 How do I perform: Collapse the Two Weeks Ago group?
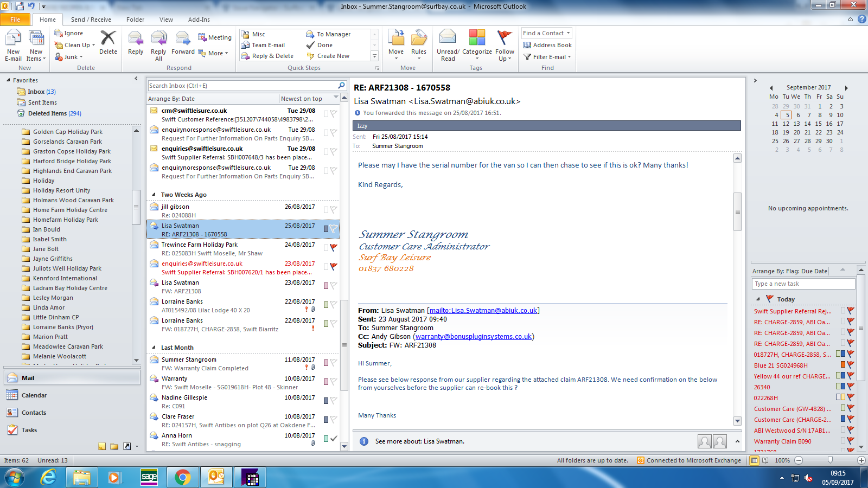[154, 195]
